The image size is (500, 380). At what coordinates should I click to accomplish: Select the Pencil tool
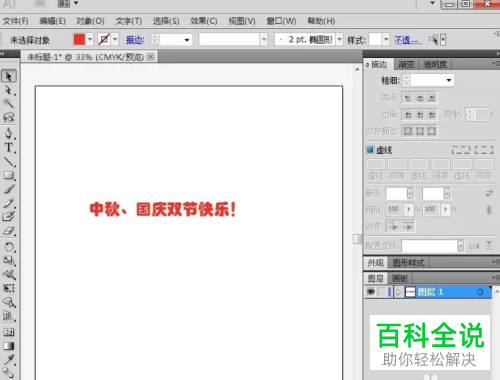click(9, 203)
